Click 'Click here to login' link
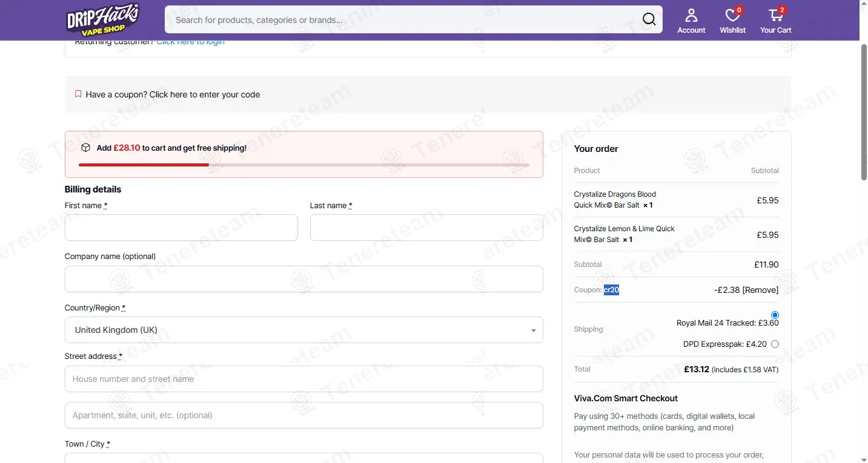This screenshot has width=868, height=463. [190, 42]
